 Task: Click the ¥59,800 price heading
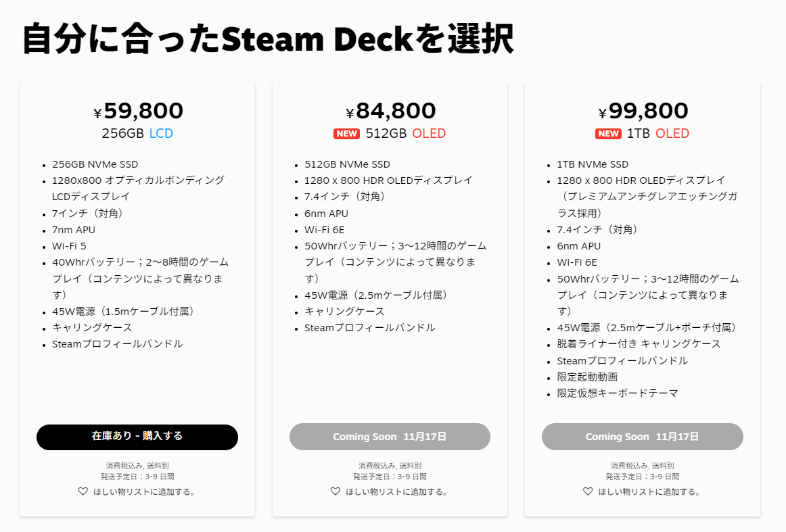coord(138,111)
